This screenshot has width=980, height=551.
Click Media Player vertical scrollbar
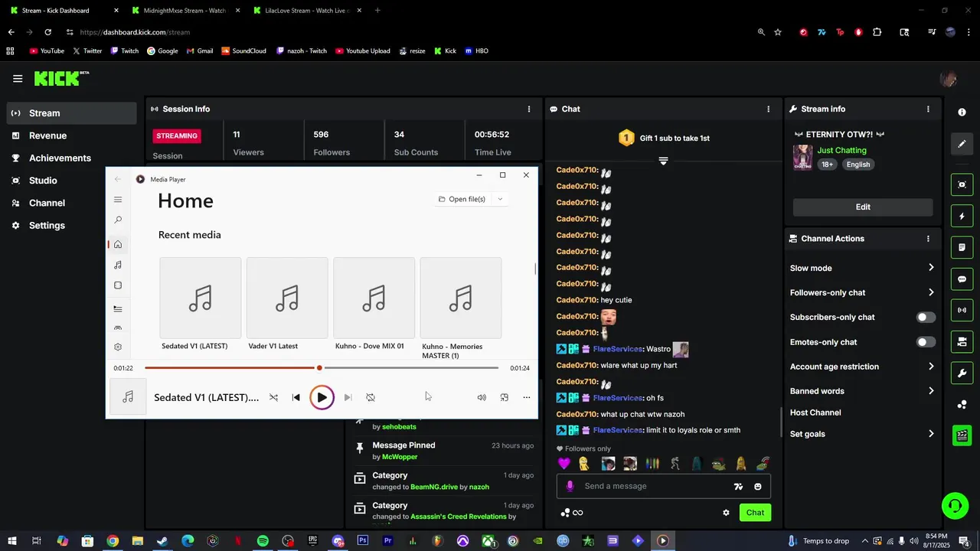click(x=535, y=269)
